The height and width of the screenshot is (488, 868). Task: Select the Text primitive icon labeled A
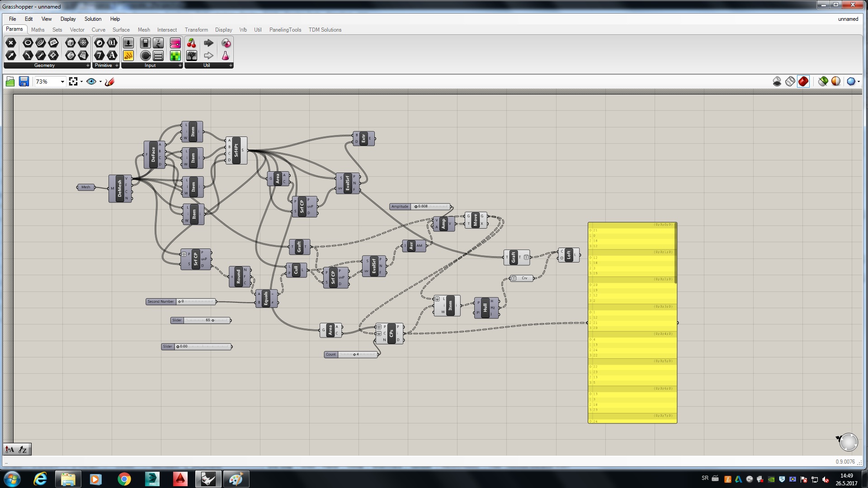click(112, 56)
